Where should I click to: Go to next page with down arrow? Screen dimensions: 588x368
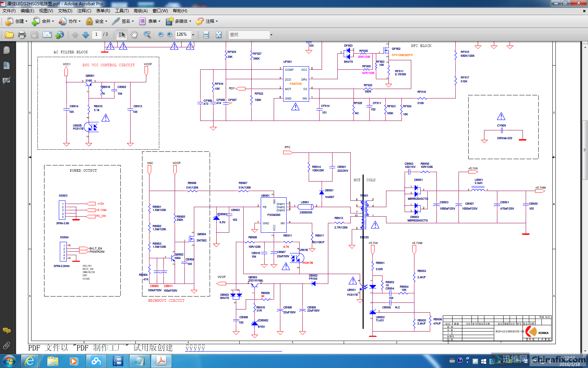pyautogui.click(x=85, y=35)
